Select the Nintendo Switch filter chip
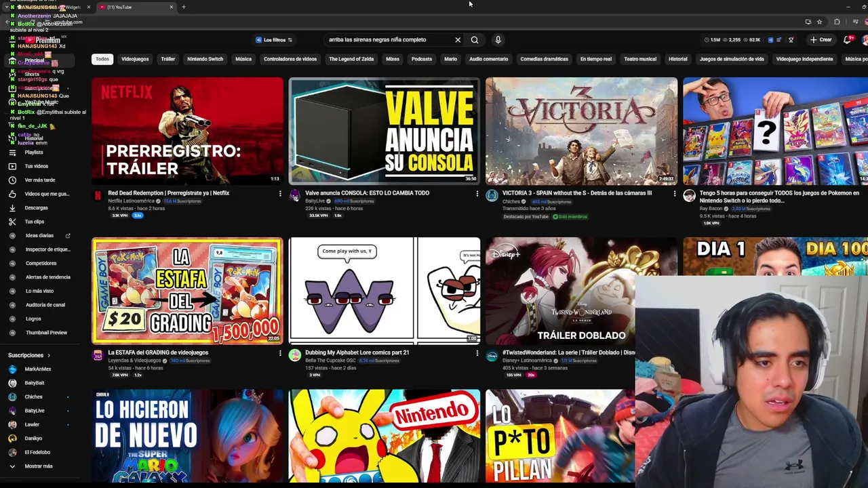Screen dimensions: 868x488 pyautogui.click(x=205, y=59)
